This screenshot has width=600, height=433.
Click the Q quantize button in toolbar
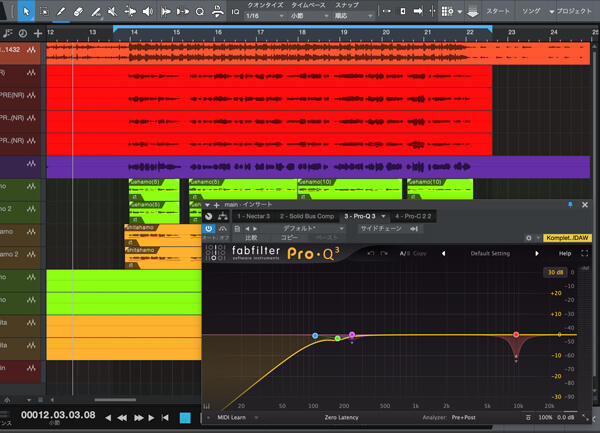pyautogui.click(x=199, y=12)
